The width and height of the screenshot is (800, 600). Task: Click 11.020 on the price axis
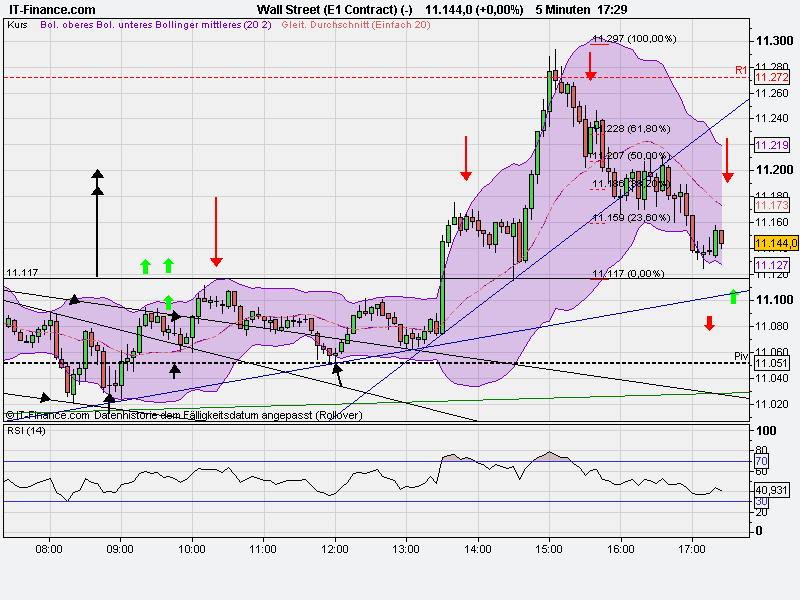point(772,404)
